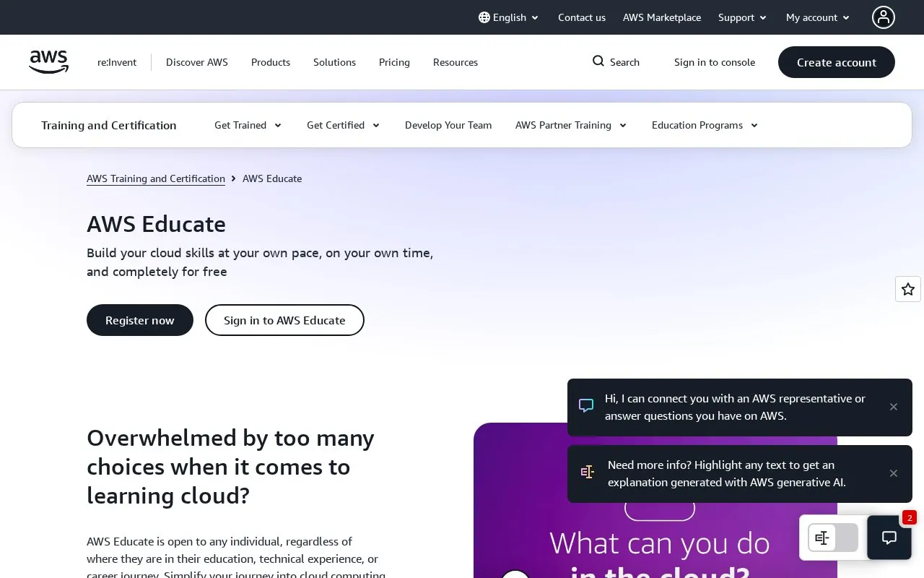Click the Contact us link
The image size is (924, 578).
(582, 17)
